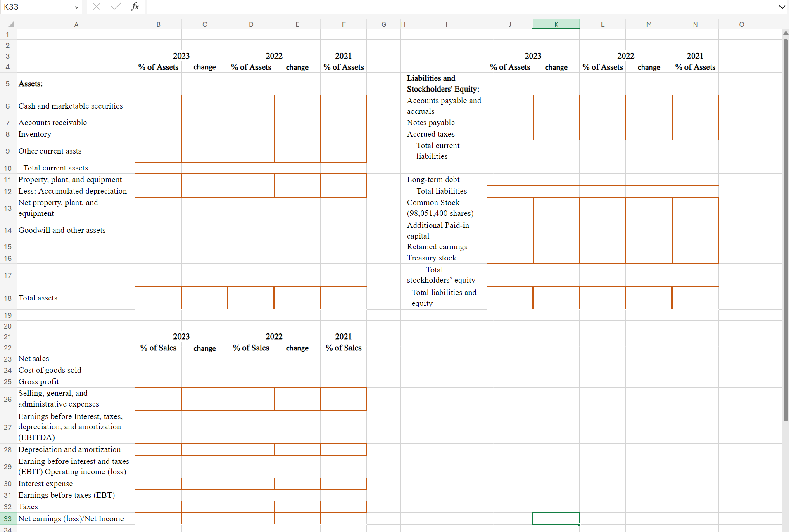789x532 pixels.
Task: Click the scrollbar up arrow
Action: pyautogui.click(x=784, y=34)
